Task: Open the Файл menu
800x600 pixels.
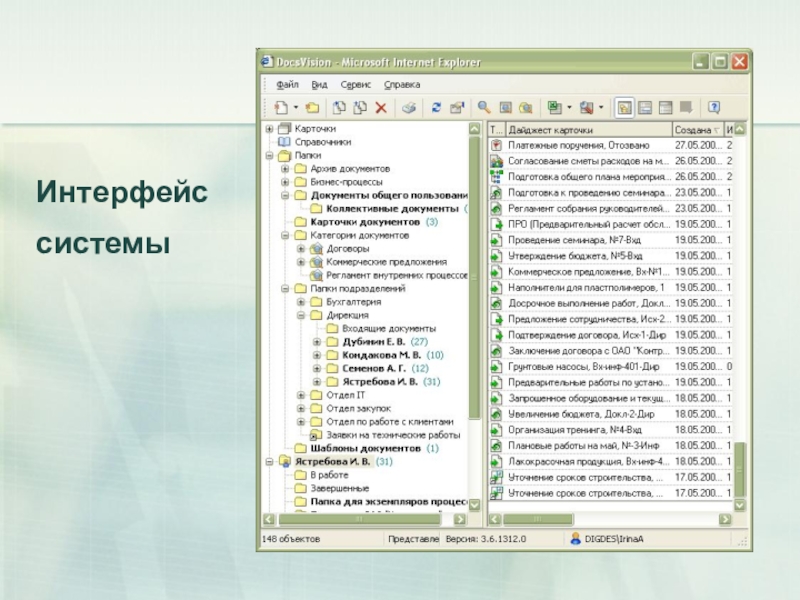Action: (x=288, y=85)
